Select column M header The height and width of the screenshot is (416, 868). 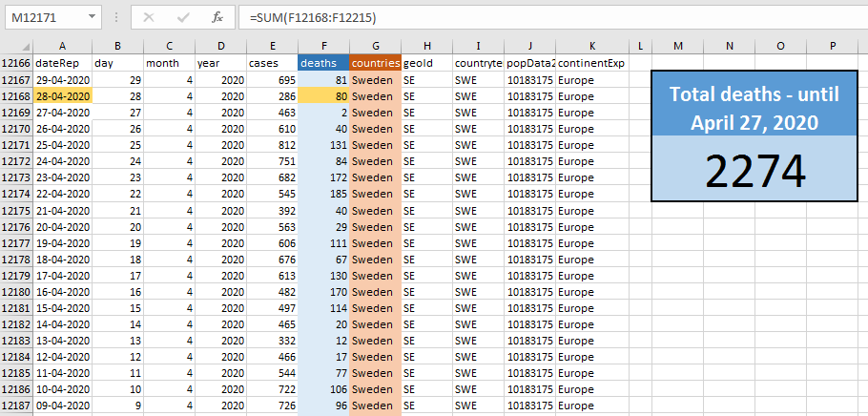tap(677, 46)
